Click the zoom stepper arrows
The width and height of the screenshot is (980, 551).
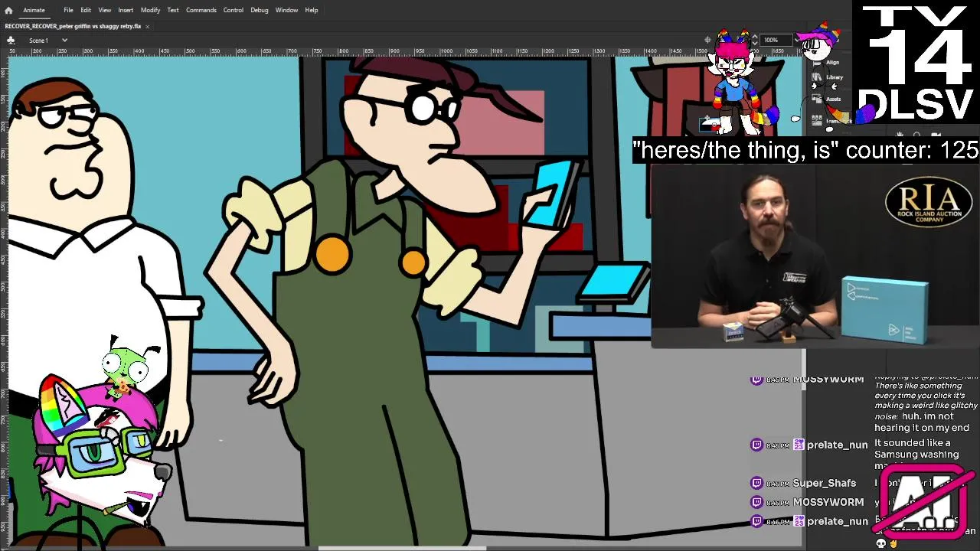pos(755,40)
